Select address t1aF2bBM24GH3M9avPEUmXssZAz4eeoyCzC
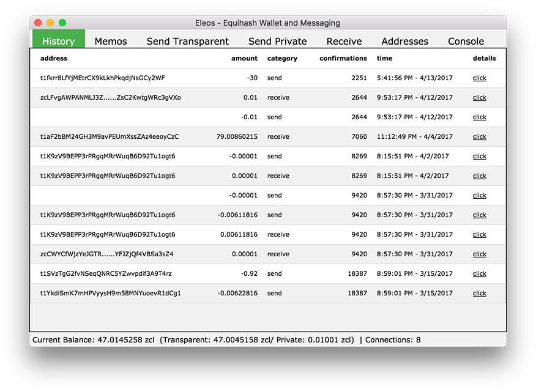This screenshot has height=392, width=536. (110, 137)
